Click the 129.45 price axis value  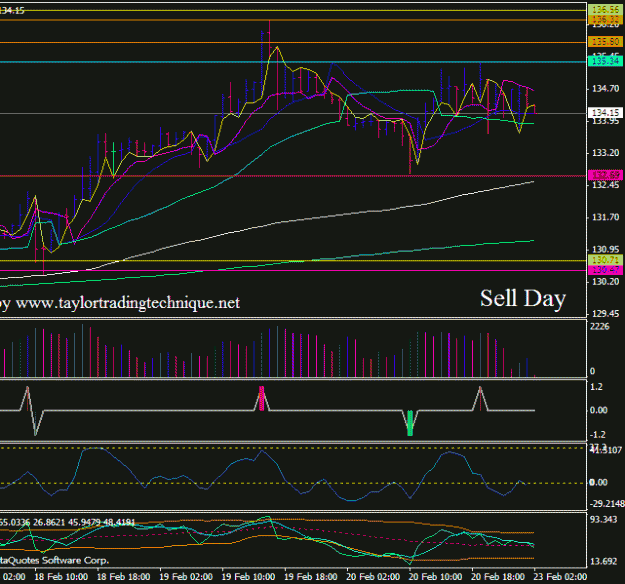point(605,314)
